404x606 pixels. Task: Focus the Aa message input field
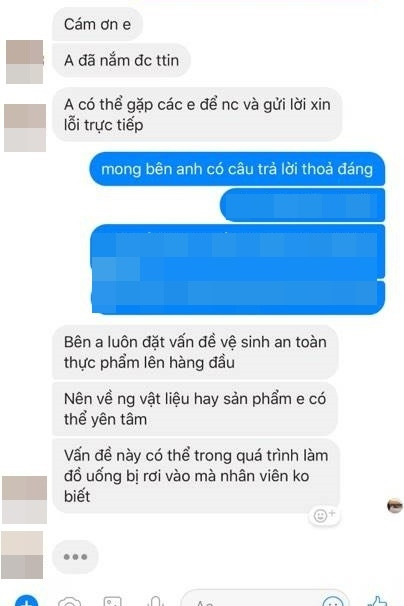(266, 599)
